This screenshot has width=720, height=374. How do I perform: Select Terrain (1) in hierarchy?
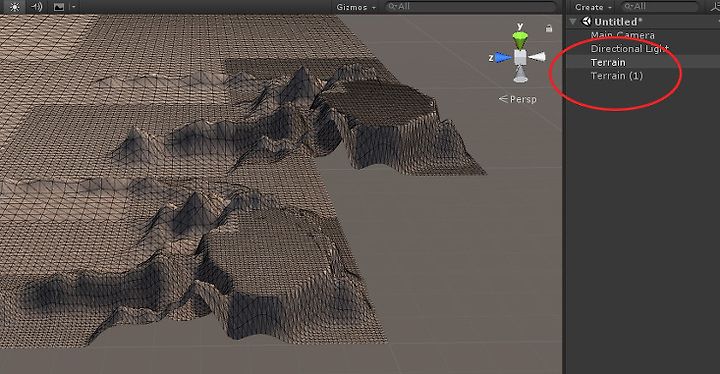point(616,75)
